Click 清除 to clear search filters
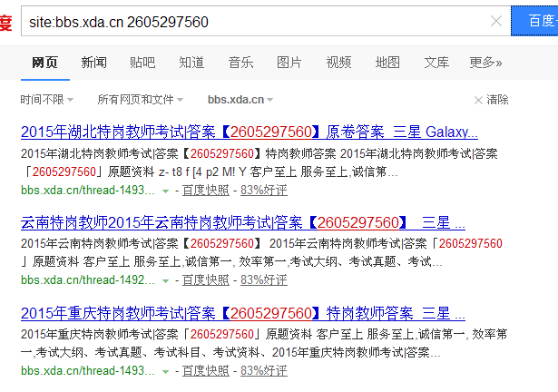This screenshot has width=558, height=392. pyautogui.click(x=491, y=100)
